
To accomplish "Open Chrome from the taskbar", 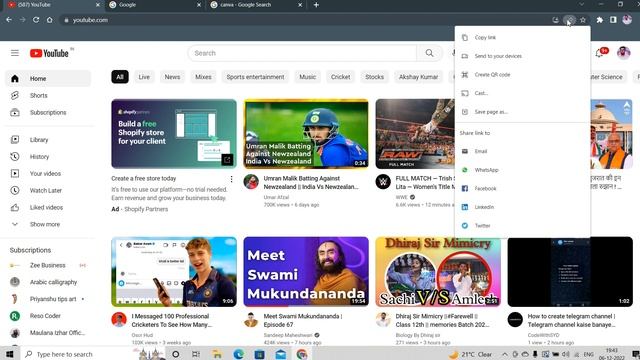I will pos(302,354).
